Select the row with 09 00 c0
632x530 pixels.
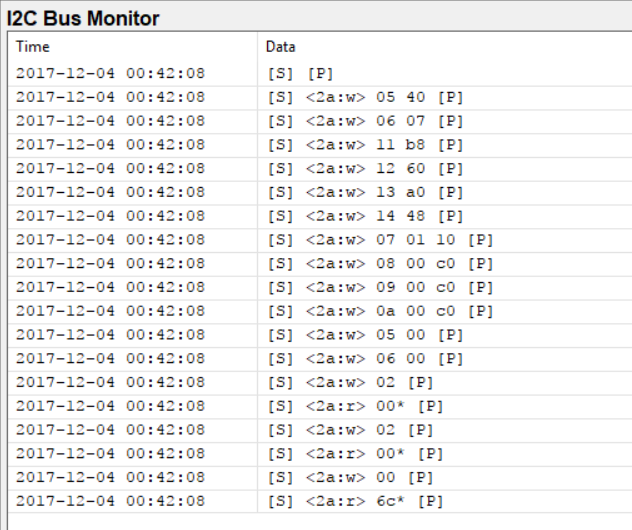[380, 288]
